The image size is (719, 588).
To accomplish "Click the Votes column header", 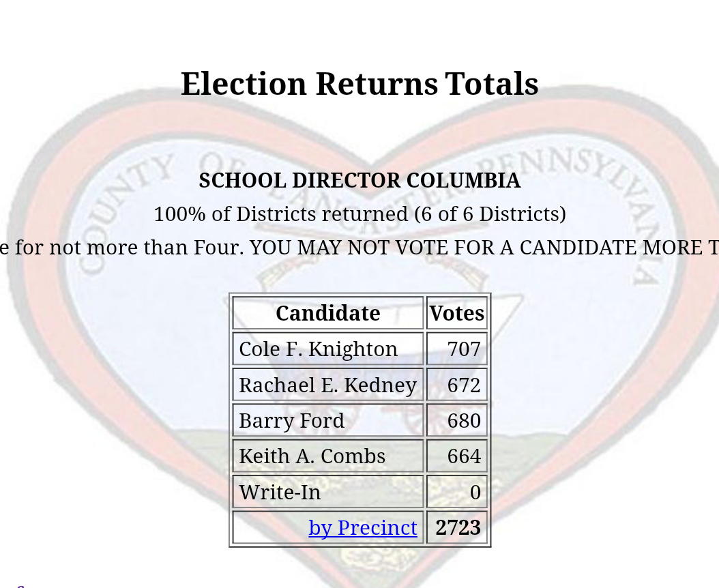I will (x=456, y=313).
